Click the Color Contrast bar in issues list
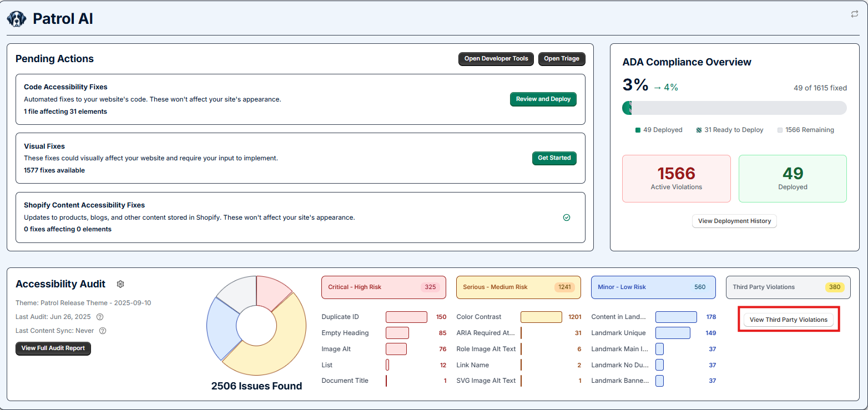The image size is (868, 410). point(541,317)
